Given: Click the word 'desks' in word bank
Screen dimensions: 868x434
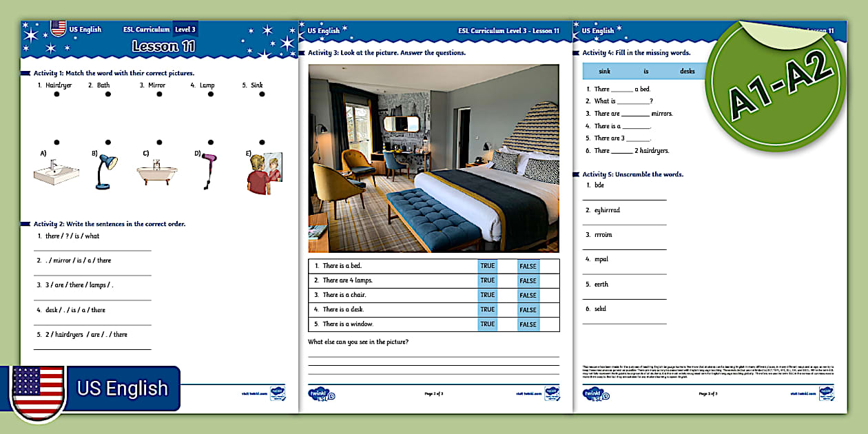Looking at the screenshot, I should tap(687, 71).
